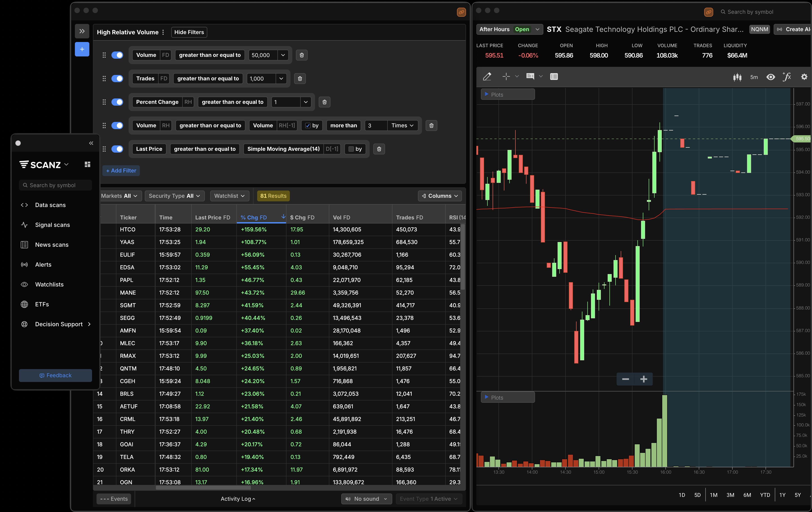Toggle chart visibility eye icon
Screen dimensions: 812x512
click(770, 77)
